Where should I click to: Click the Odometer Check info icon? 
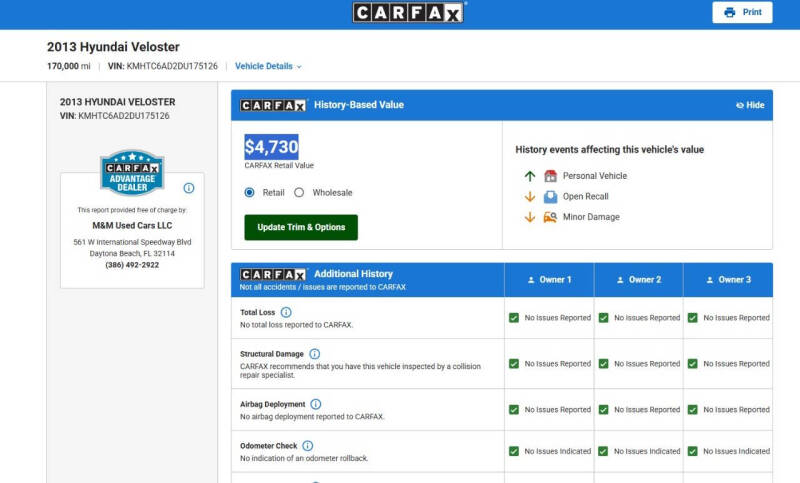(308, 446)
